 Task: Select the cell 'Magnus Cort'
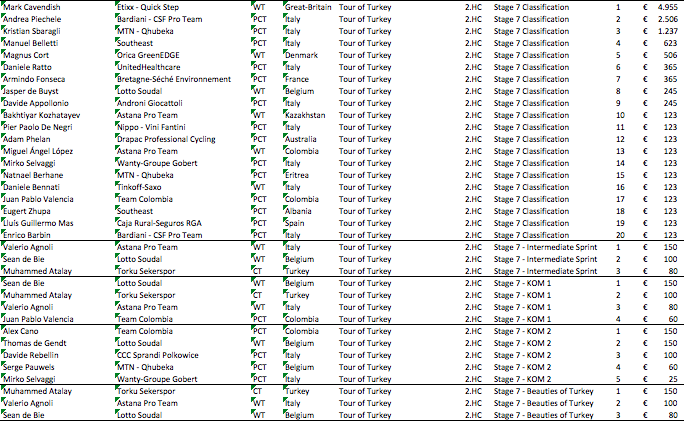tap(26, 55)
